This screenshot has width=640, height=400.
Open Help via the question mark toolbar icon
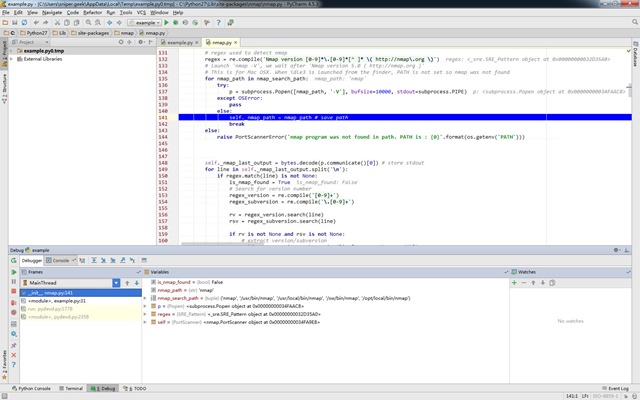click(218, 22)
